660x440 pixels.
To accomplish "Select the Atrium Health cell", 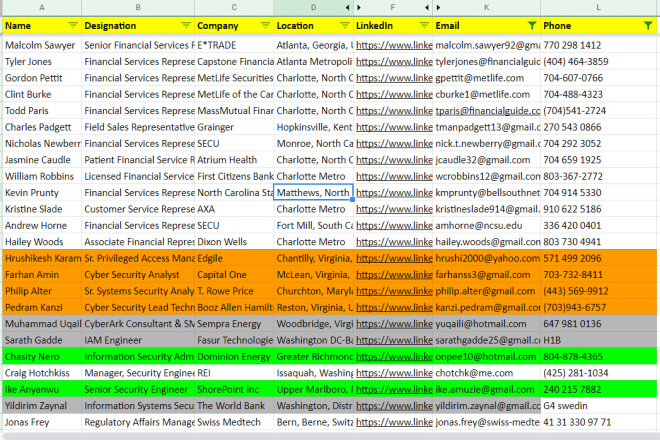I will coord(234,160).
